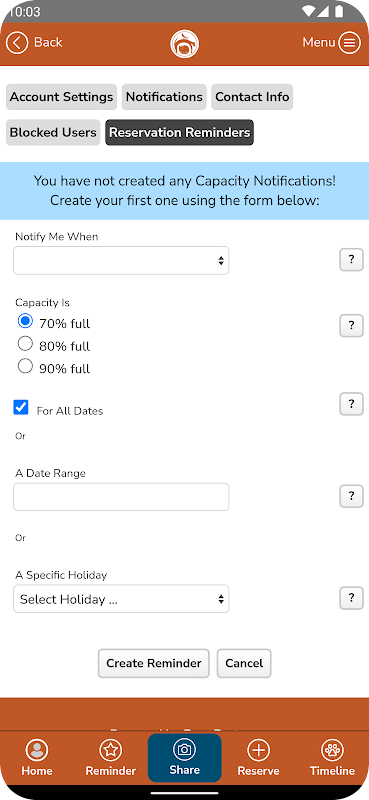Click the Cancel button
The image size is (369, 800).
pos(244,663)
